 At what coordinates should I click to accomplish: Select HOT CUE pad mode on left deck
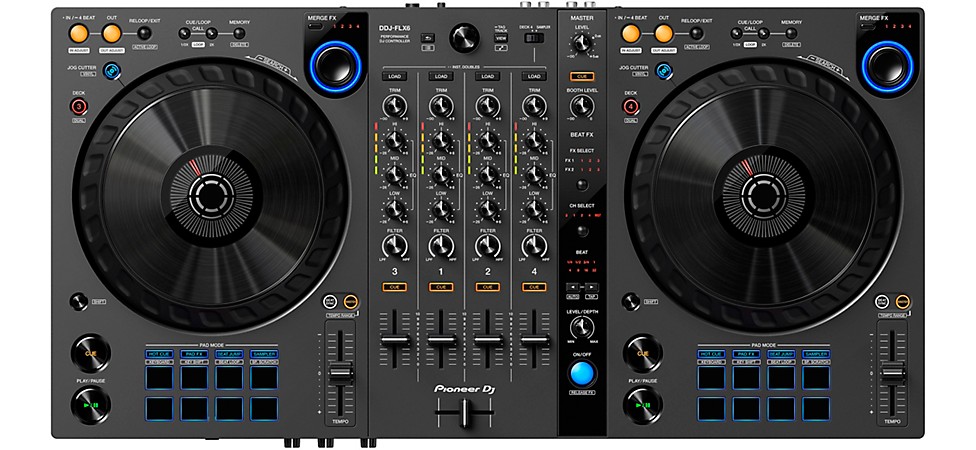(159, 354)
